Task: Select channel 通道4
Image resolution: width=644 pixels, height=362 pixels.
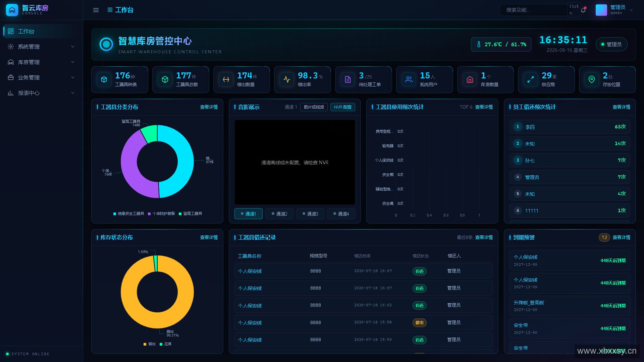Action: point(341,214)
